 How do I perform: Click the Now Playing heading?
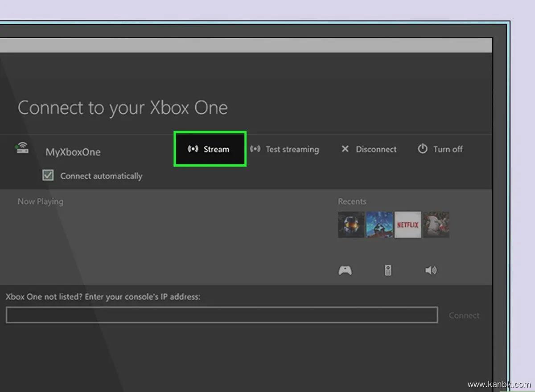(40, 201)
